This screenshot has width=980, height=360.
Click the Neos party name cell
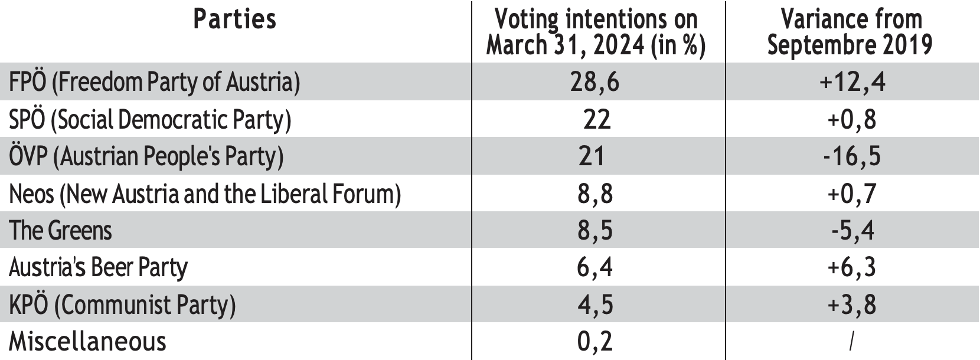coord(205,194)
